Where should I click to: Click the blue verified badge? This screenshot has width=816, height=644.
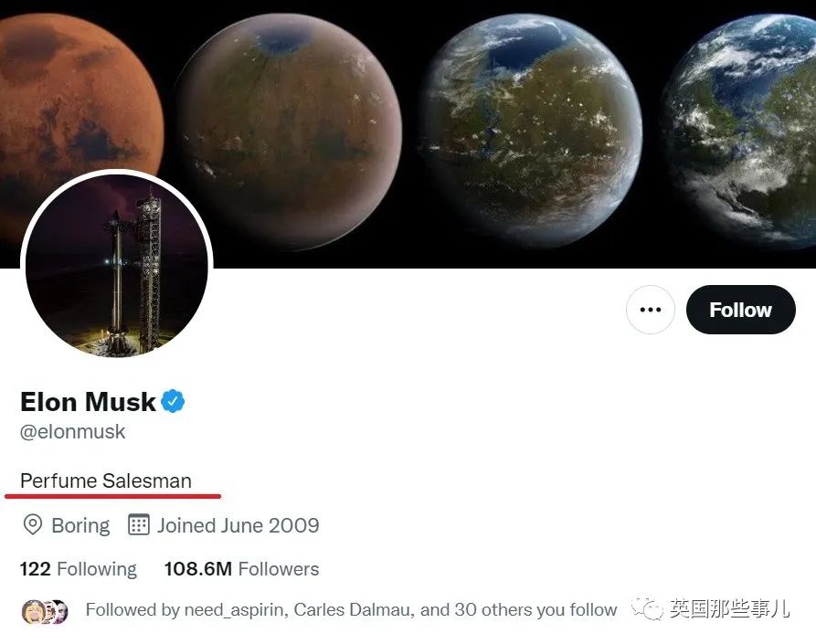(174, 400)
